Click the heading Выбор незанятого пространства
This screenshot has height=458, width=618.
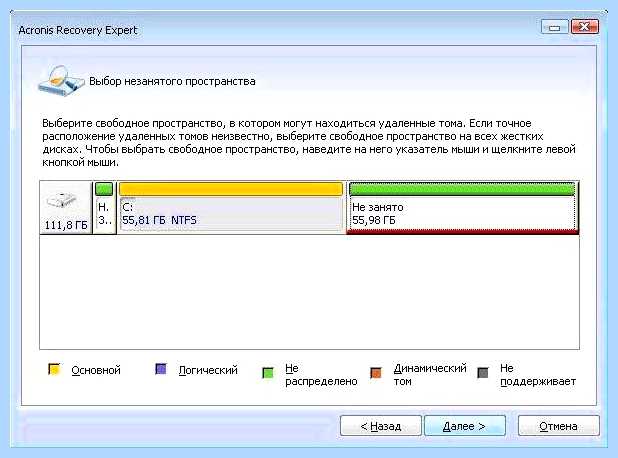(172, 81)
